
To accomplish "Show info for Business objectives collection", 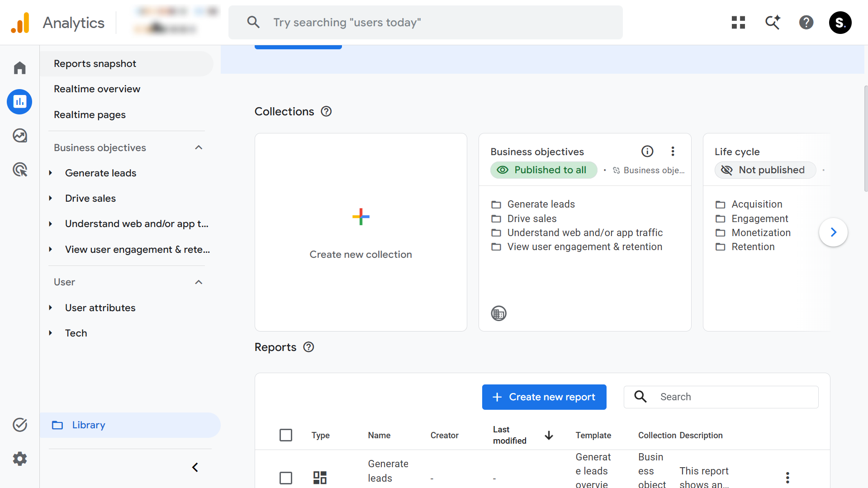I will [x=647, y=151].
